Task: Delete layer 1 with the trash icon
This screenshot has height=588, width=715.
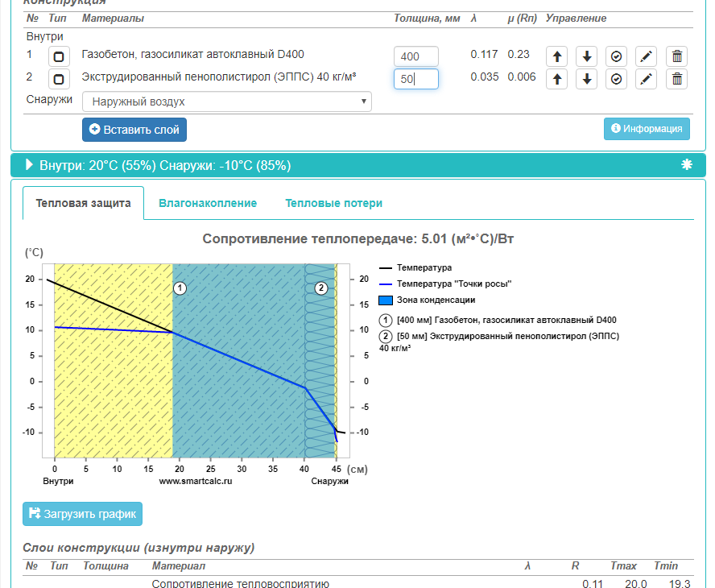Action: click(676, 56)
